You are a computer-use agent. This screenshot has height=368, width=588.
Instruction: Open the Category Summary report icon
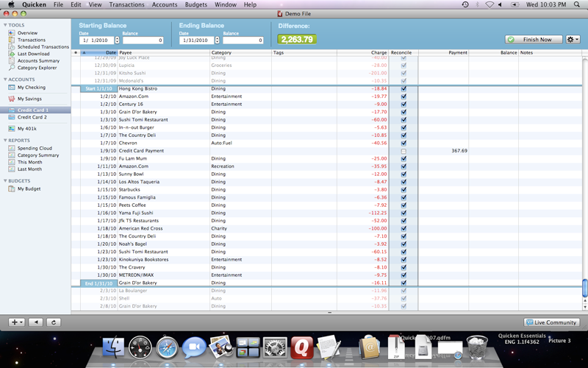(12, 155)
